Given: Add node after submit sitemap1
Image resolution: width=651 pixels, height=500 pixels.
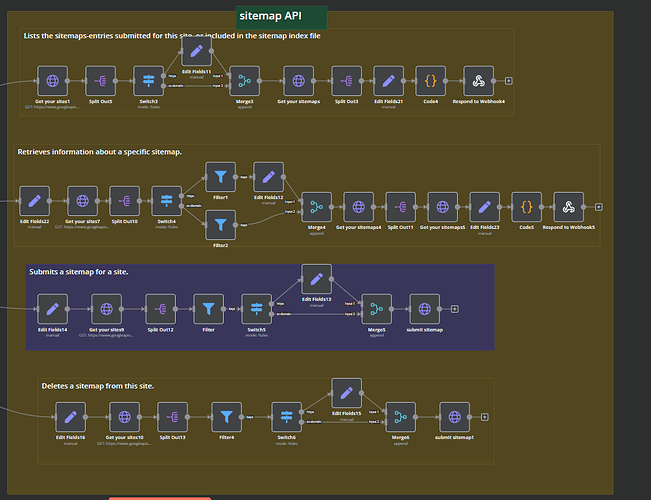Looking at the screenshot, I should [x=485, y=417].
